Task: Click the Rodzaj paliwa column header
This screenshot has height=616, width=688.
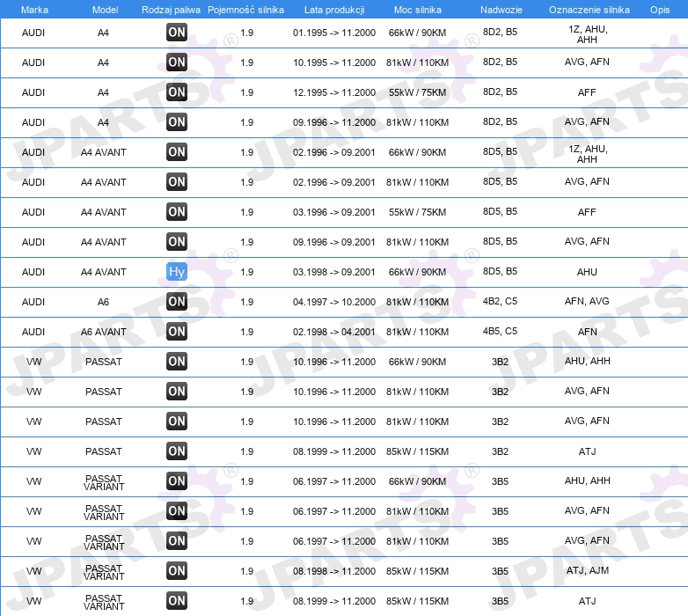Action: tap(172, 10)
